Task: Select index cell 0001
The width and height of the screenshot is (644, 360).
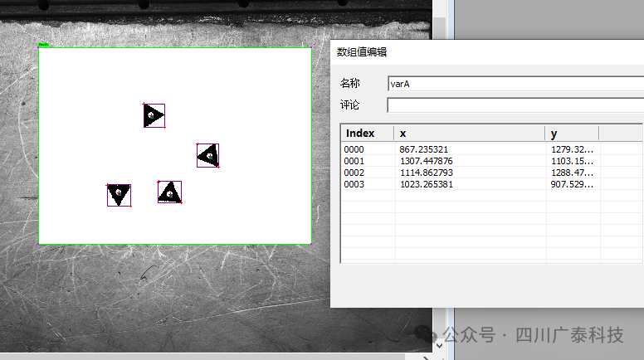Action: 354,161
